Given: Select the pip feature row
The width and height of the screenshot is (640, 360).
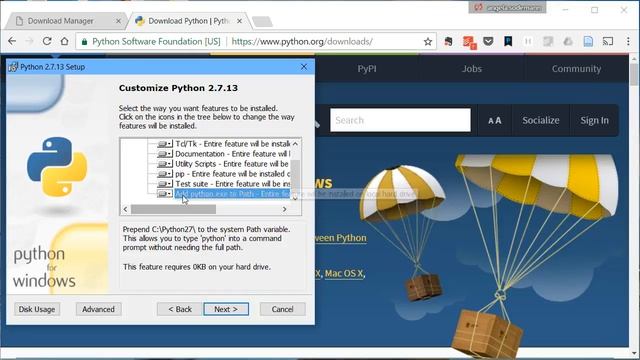Looking at the screenshot, I should [233, 174].
